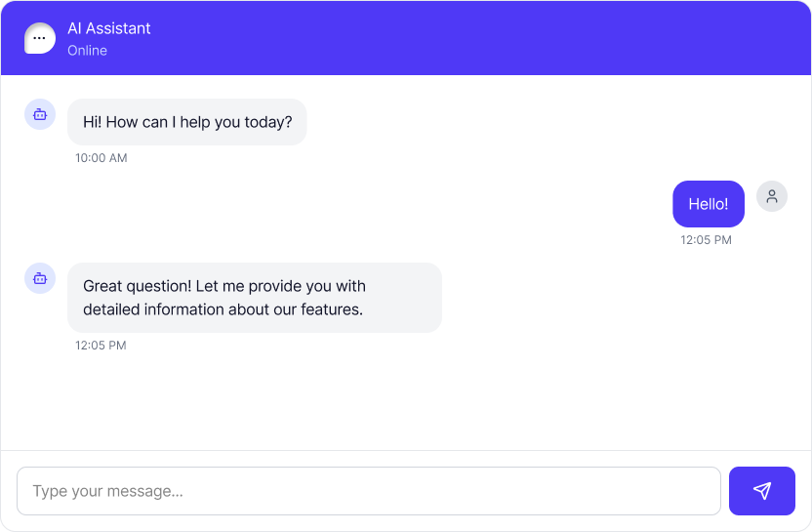812x532 pixels.
Task: Click the "10:00 AM" timestamp
Action: coord(101,158)
